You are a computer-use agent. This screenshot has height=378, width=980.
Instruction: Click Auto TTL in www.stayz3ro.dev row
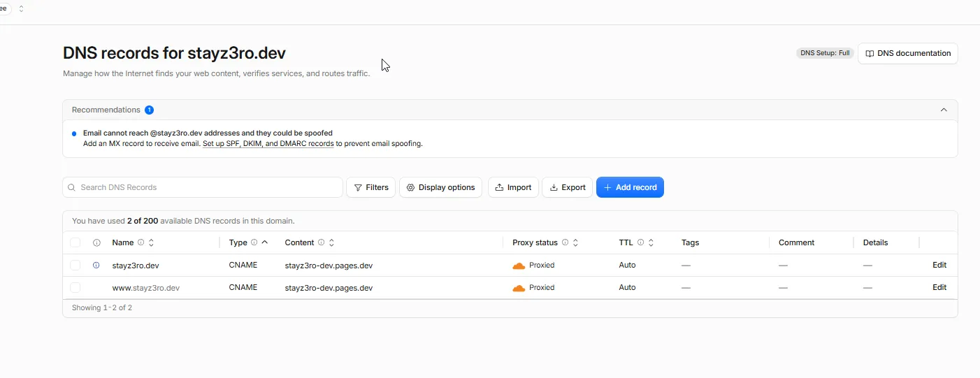click(627, 287)
